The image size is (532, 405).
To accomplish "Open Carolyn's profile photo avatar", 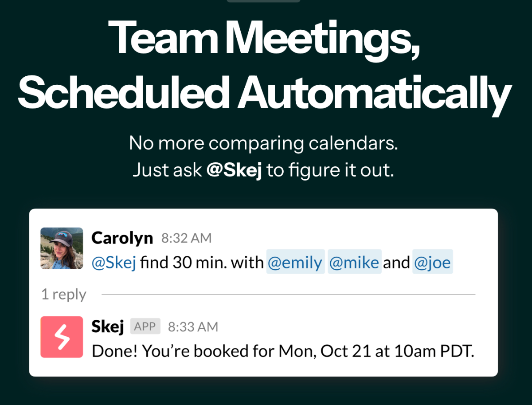I will [x=62, y=248].
